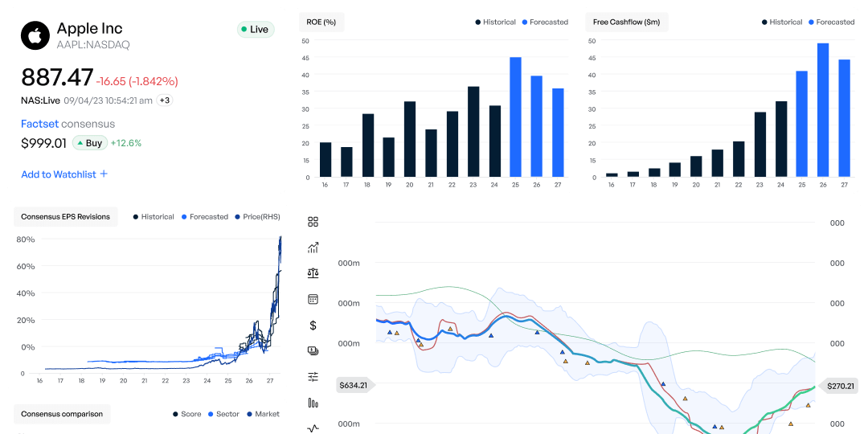Click the tallest forecasted bar for year 26 cashflow
The width and height of the screenshot is (868, 434).
(x=822, y=109)
